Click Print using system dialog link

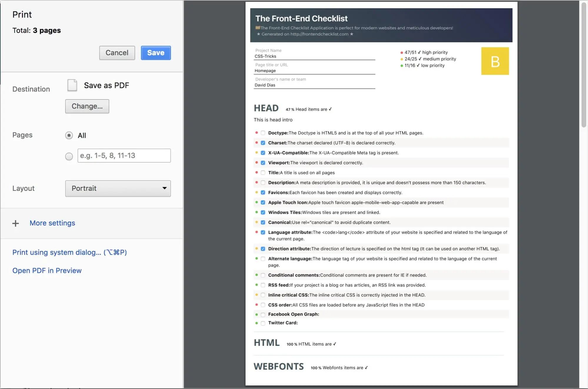[x=70, y=252]
